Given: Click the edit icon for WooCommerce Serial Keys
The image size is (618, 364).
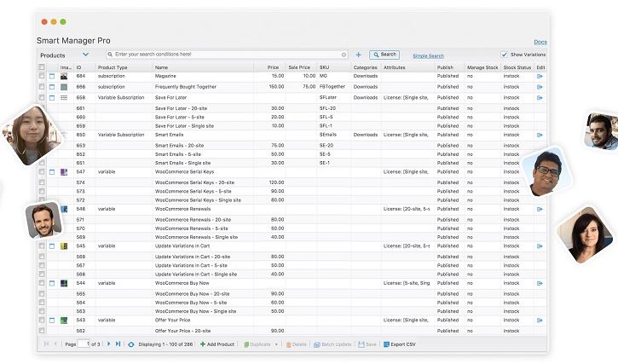Looking at the screenshot, I should [x=540, y=171].
